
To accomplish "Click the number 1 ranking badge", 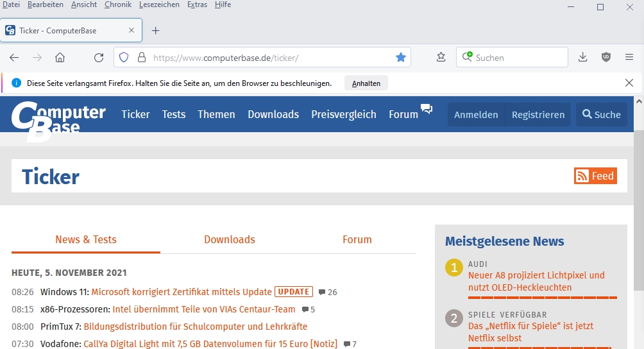I will tap(454, 268).
